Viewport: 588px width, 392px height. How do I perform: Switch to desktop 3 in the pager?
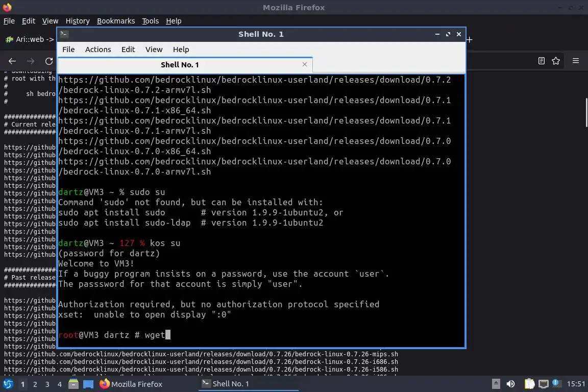tap(47, 384)
